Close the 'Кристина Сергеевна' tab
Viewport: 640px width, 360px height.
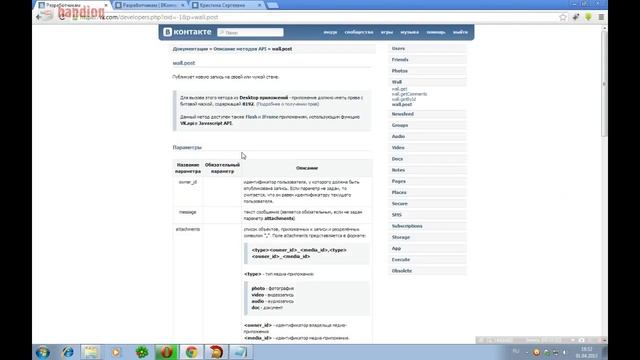pos(260,5)
